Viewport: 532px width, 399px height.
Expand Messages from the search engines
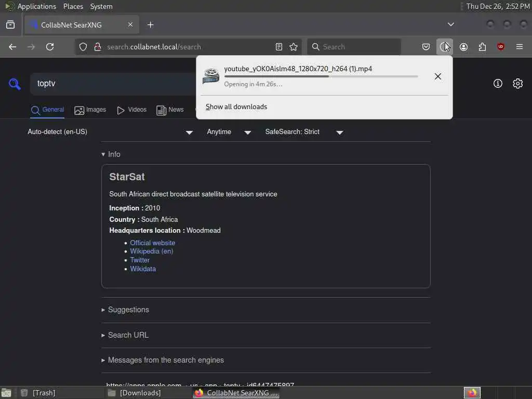[x=163, y=361]
